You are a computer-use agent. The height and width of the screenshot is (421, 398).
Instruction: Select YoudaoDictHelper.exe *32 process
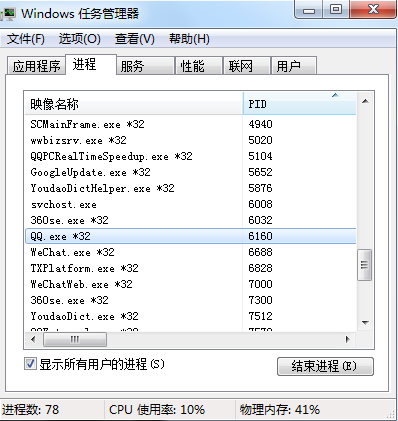(190, 188)
